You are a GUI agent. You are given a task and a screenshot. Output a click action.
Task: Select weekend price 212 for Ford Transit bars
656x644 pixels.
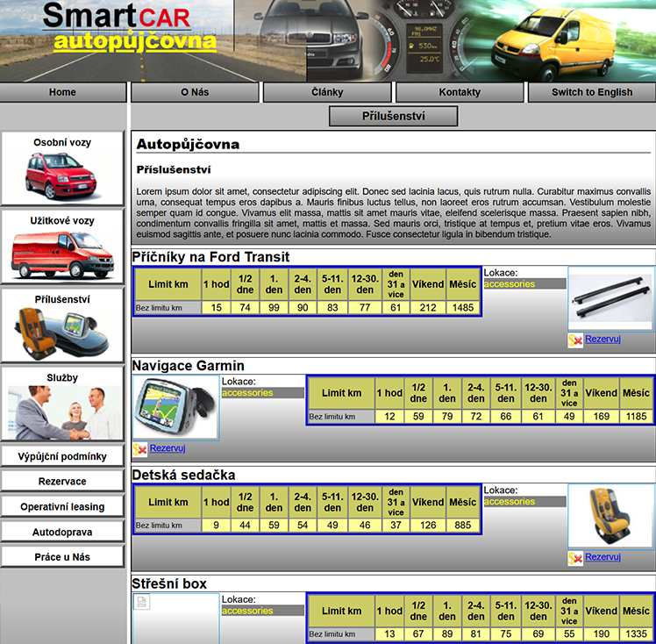click(428, 308)
